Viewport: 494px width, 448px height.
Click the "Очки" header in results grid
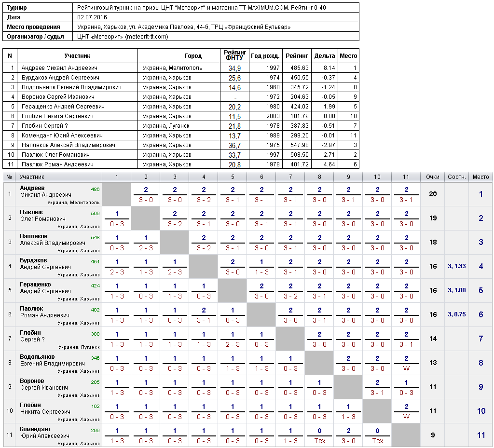click(x=433, y=177)
